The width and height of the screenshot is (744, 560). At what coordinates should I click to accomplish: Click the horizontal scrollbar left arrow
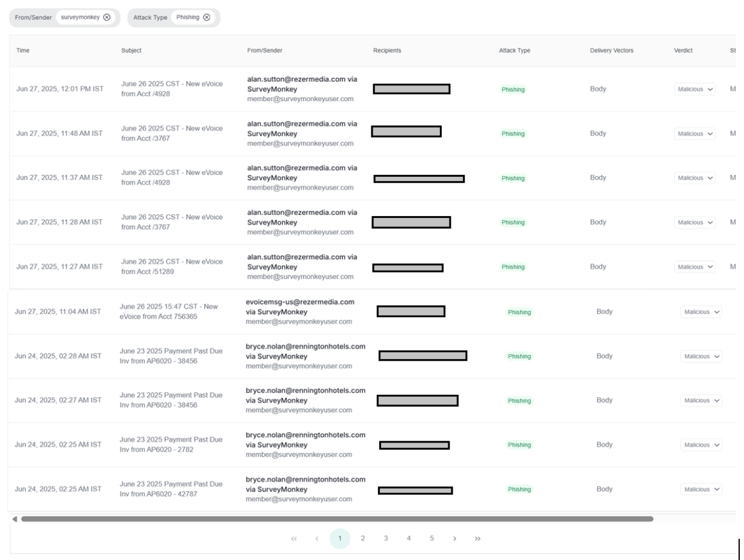click(x=15, y=519)
